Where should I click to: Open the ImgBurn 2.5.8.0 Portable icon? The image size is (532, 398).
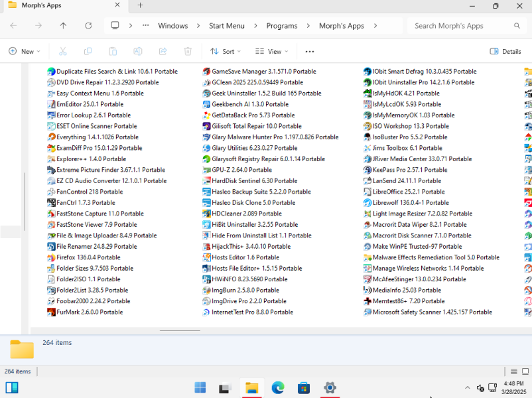(x=206, y=291)
